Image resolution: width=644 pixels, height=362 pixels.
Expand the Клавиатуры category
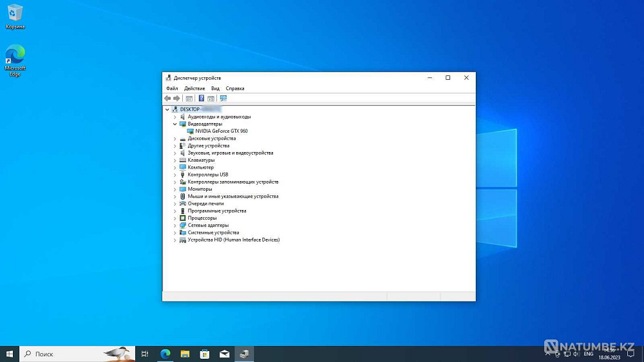175,160
